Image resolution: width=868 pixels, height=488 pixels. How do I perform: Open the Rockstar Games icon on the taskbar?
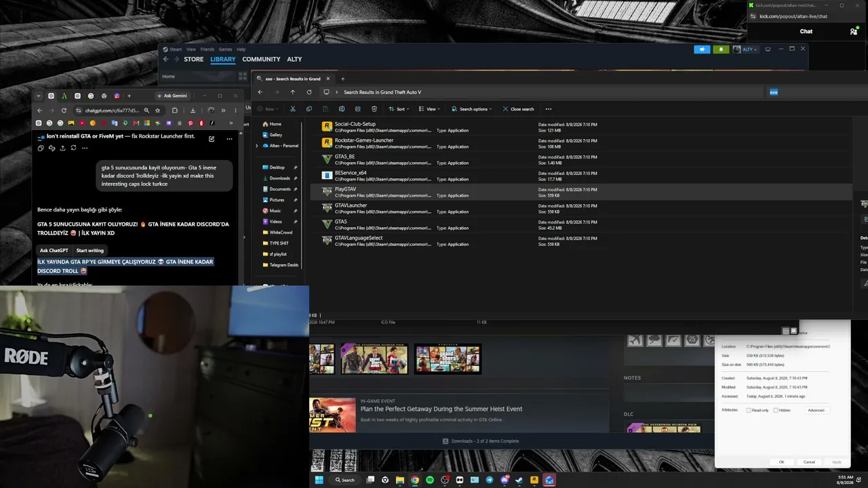[x=534, y=480]
